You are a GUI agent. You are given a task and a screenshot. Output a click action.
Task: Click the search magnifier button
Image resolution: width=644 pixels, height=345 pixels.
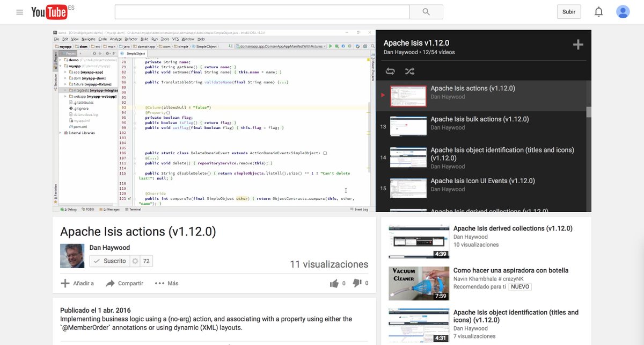(x=426, y=12)
